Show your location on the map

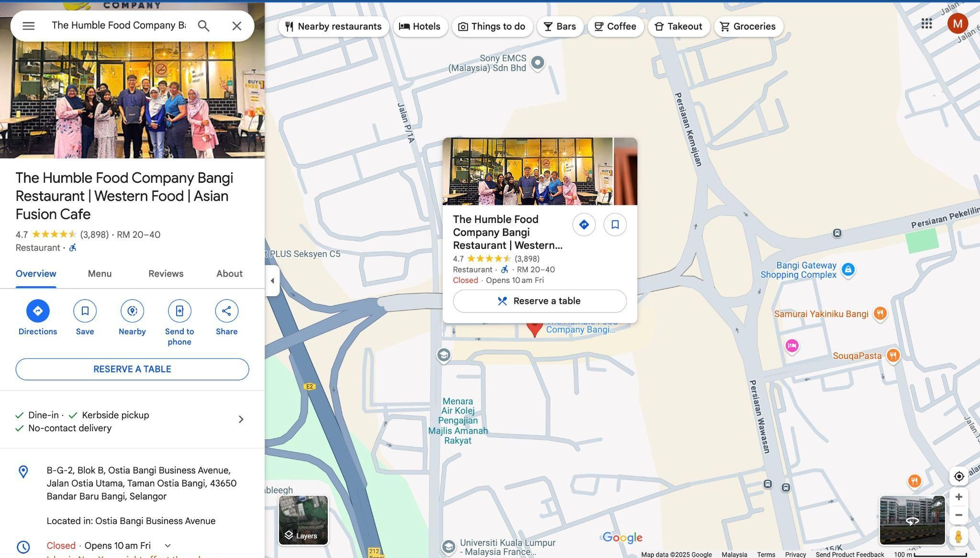pyautogui.click(x=958, y=477)
